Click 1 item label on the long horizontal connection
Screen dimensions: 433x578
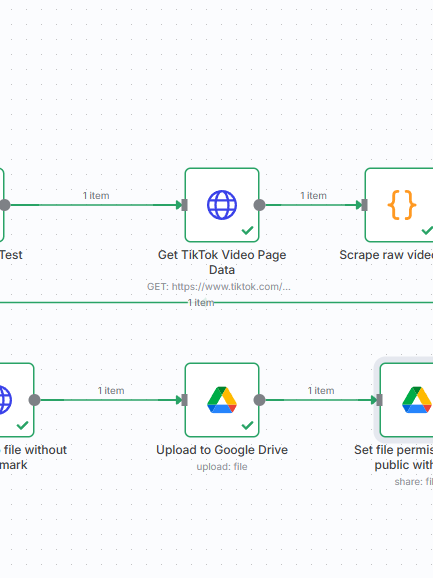click(x=201, y=303)
